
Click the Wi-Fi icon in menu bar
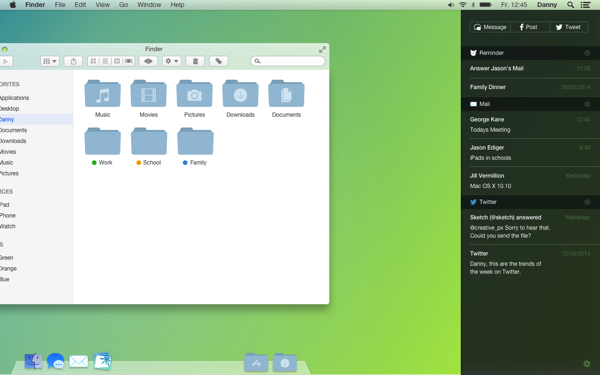(463, 5)
